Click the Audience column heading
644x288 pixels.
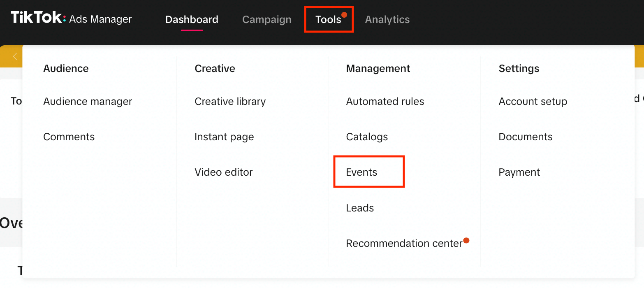[x=66, y=68]
